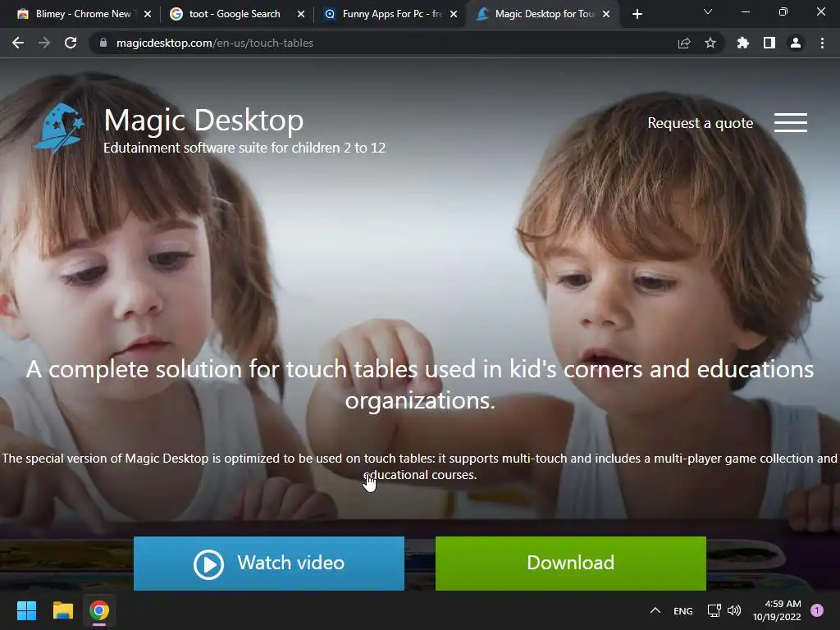Close the toot - Google Search tab
840x630 pixels.
point(301,14)
